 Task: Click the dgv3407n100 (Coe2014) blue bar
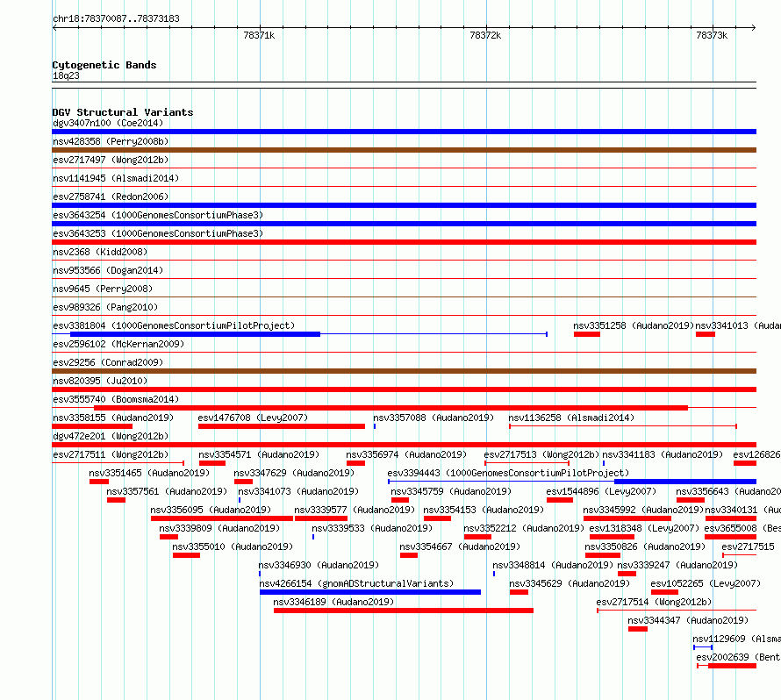click(404, 132)
